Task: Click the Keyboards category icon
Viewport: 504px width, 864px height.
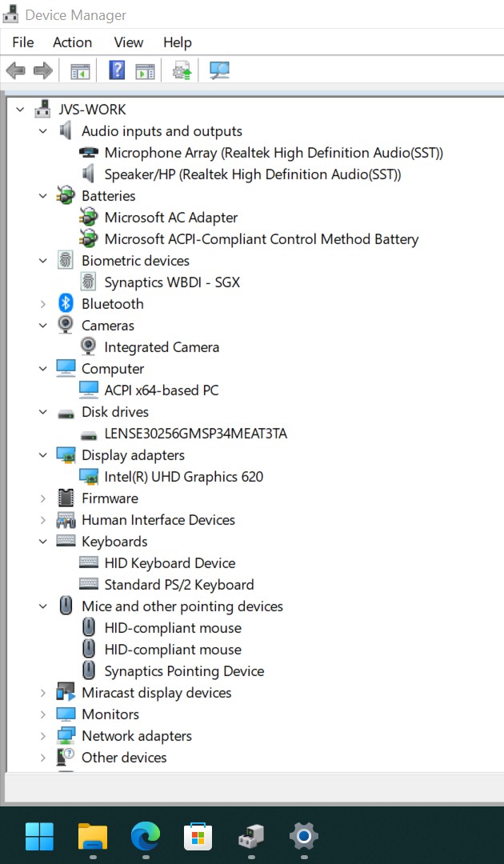Action: (x=66, y=541)
